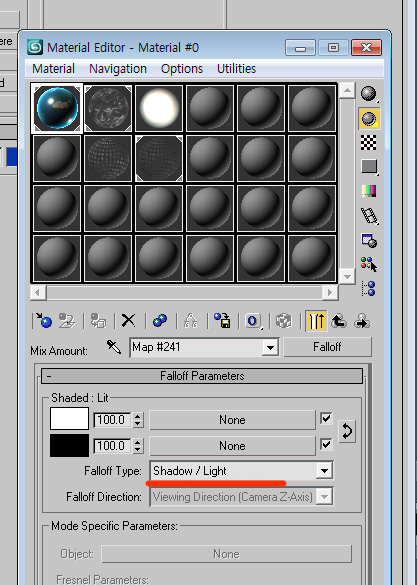Toggle the checkbox beside the white color map

click(x=326, y=418)
